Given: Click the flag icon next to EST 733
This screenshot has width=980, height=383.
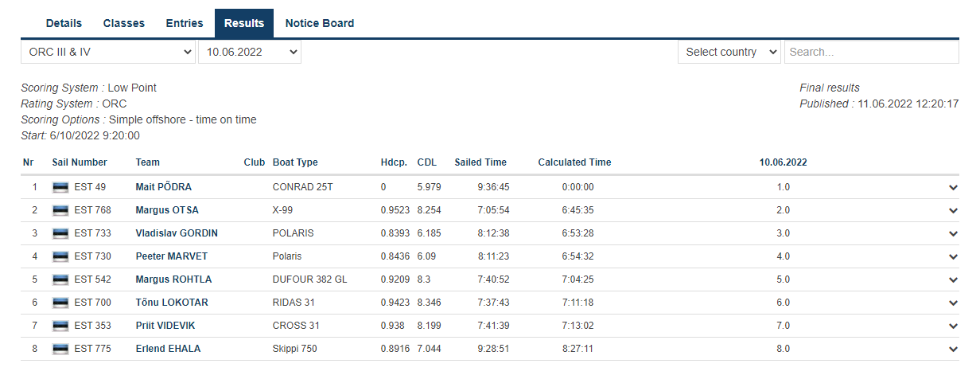Looking at the screenshot, I should click(x=60, y=233).
